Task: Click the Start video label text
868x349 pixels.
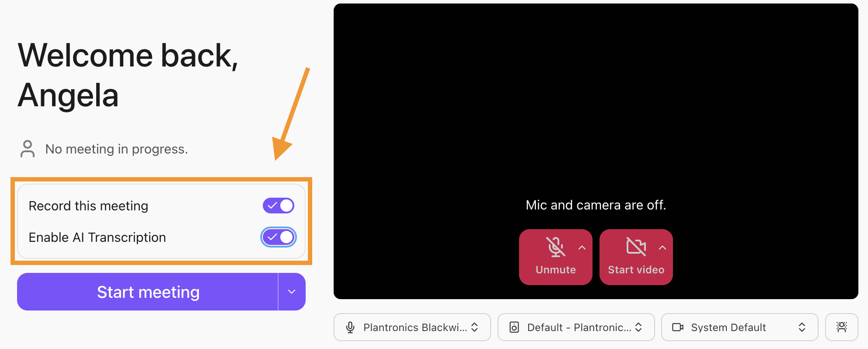Action: coord(636,270)
